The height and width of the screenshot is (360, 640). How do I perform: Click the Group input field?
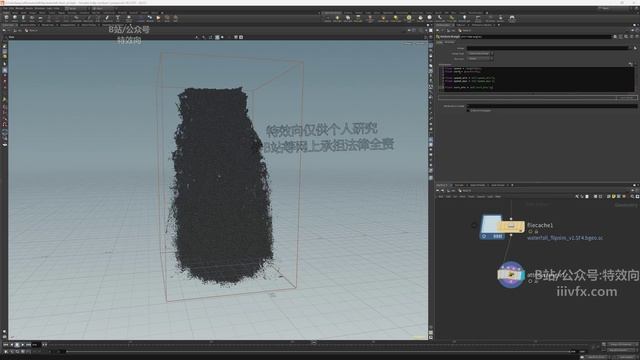pyautogui.click(x=549, y=48)
